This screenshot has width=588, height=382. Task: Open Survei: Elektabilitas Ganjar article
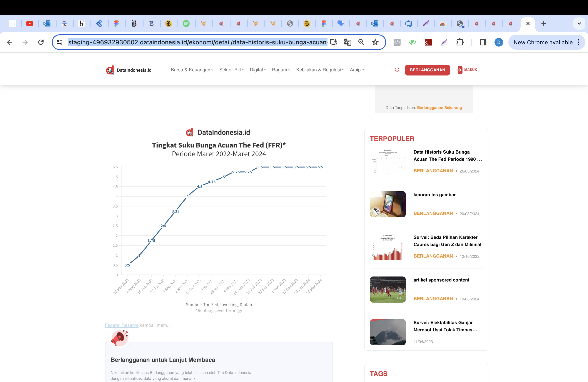445,326
